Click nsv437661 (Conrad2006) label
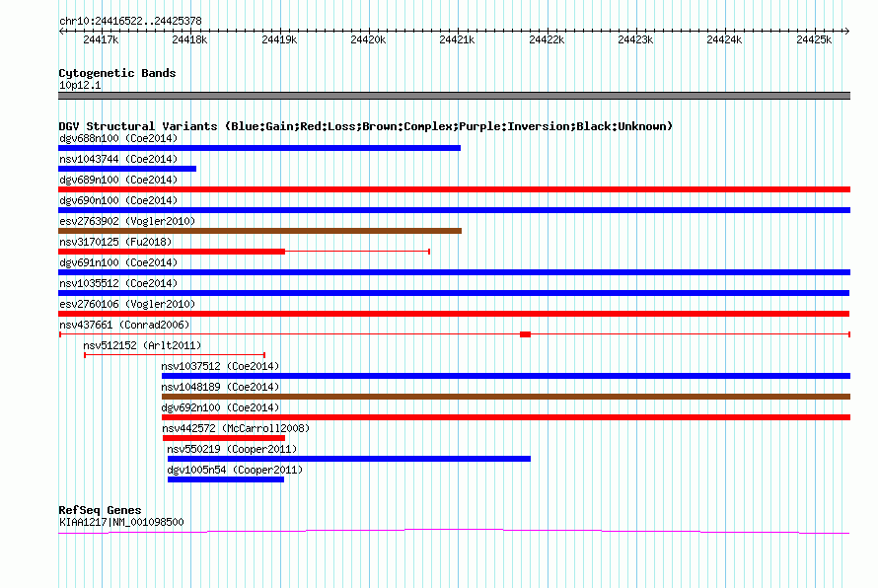The height and width of the screenshot is (588, 878). click(124, 325)
